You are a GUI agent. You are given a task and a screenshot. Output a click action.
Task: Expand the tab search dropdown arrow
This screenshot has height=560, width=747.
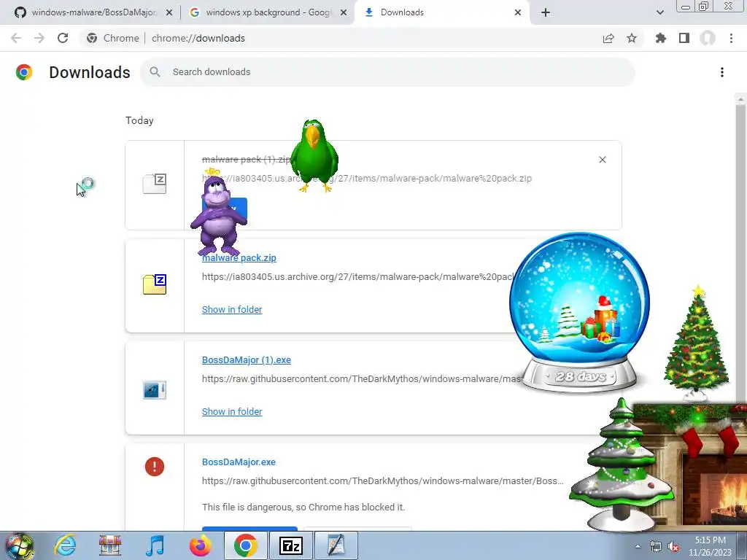pyautogui.click(x=659, y=12)
